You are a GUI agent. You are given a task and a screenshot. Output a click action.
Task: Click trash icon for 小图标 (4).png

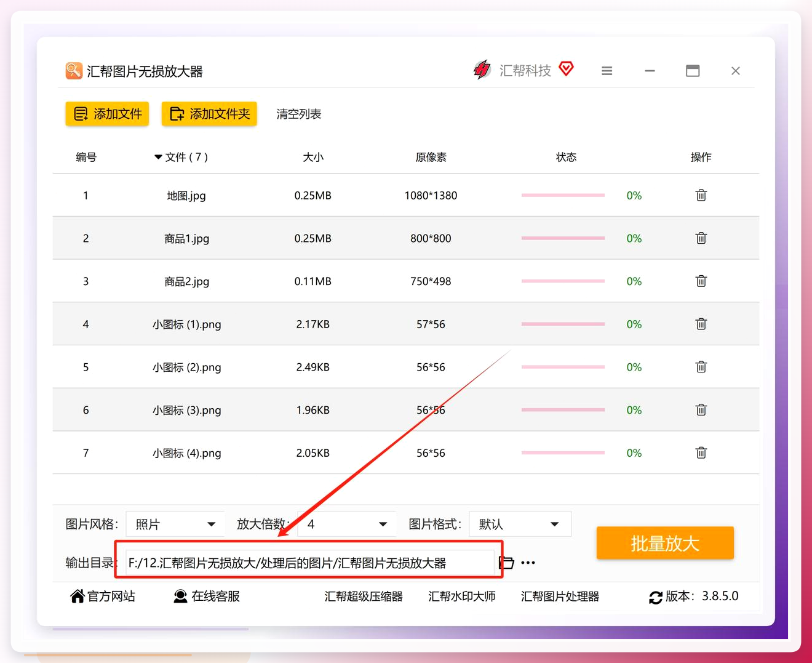(701, 453)
